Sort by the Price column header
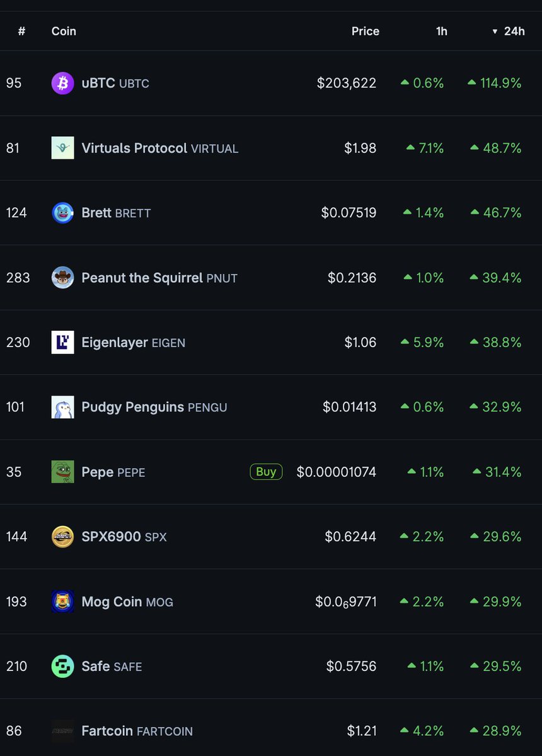The image size is (542, 756). point(365,31)
